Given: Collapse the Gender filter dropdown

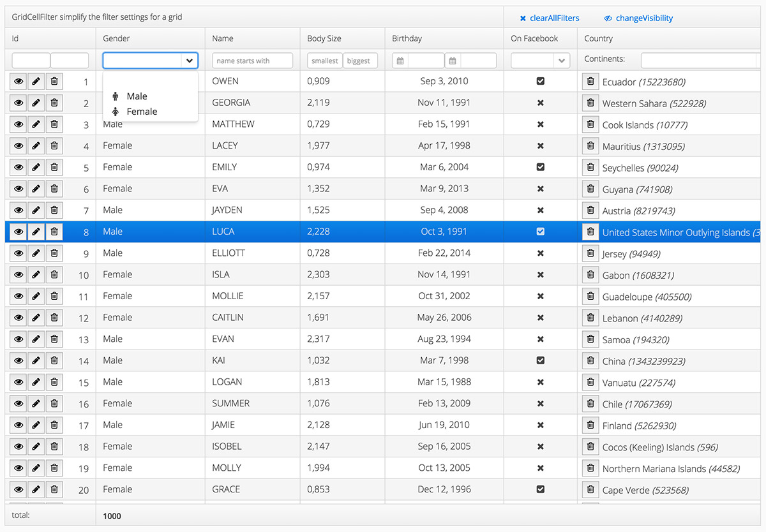Looking at the screenshot, I should click(x=190, y=61).
